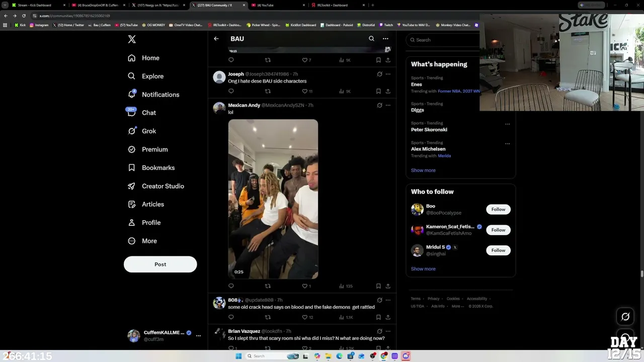Open more options for Alex Michelsen trend
Image resolution: width=644 pixels, height=362 pixels.
(x=507, y=143)
